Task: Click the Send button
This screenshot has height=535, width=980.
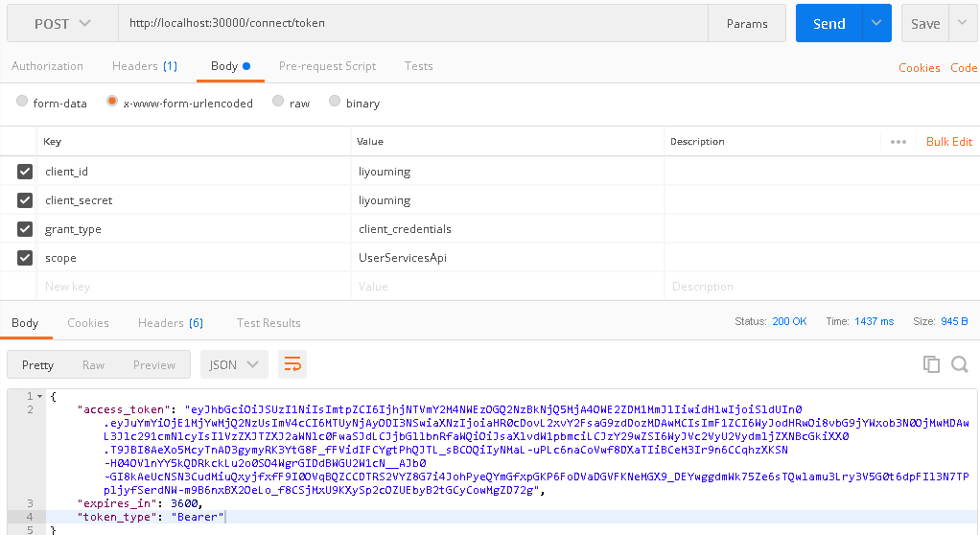Action: click(x=828, y=23)
